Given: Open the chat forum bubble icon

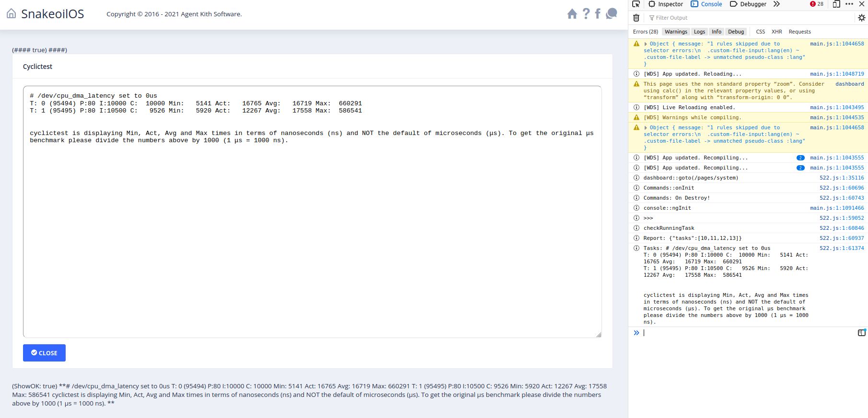Looking at the screenshot, I should pos(612,14).
